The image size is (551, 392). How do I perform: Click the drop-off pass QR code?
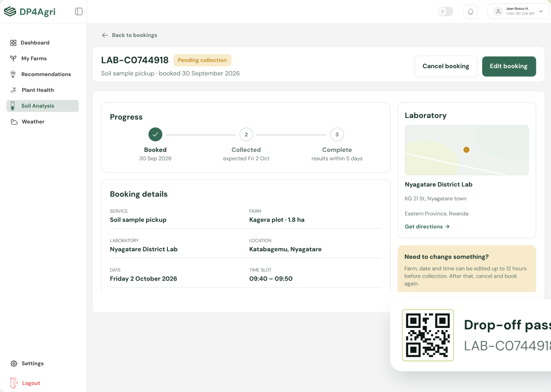(428, 335)
